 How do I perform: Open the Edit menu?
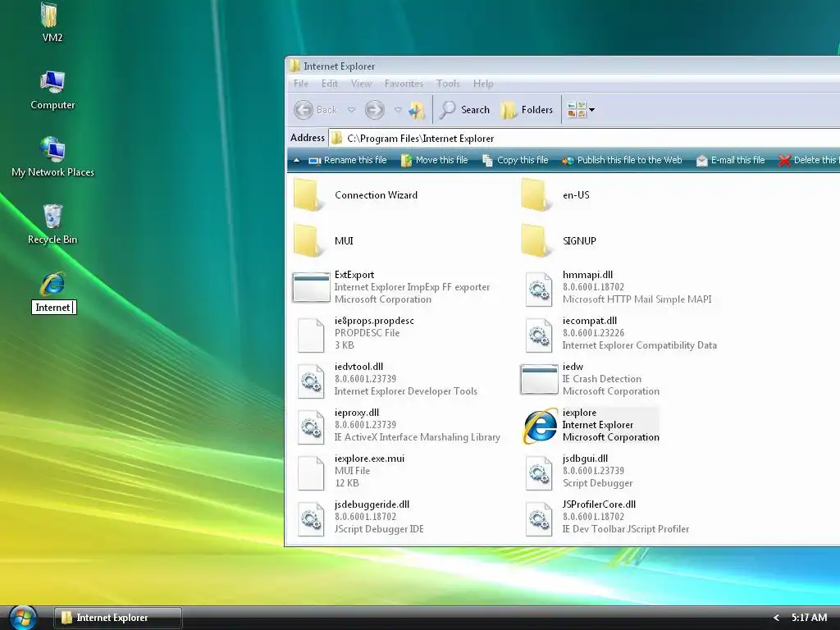tap(330, 84)
